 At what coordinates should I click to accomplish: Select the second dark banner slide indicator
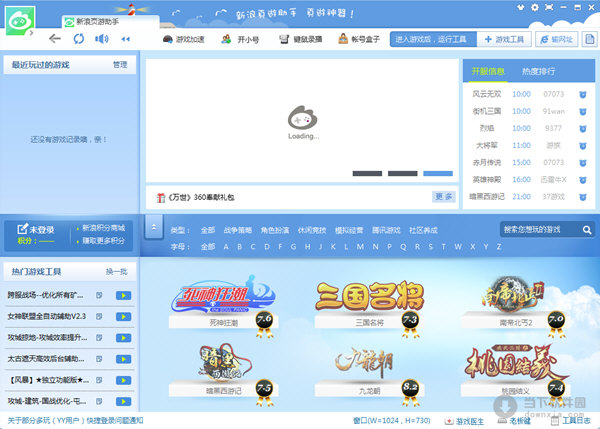pyautogui.click(x=403, y=173)
